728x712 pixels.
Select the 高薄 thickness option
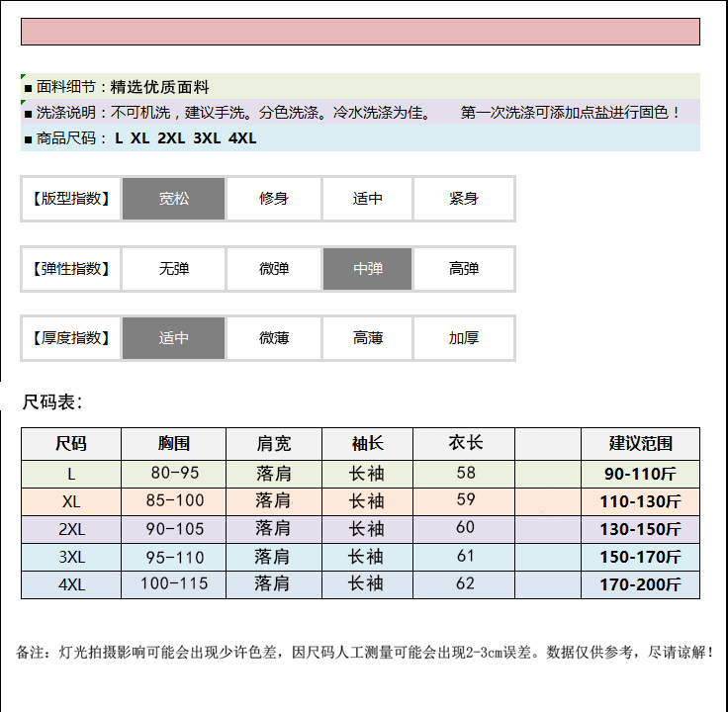click(367, 338)
